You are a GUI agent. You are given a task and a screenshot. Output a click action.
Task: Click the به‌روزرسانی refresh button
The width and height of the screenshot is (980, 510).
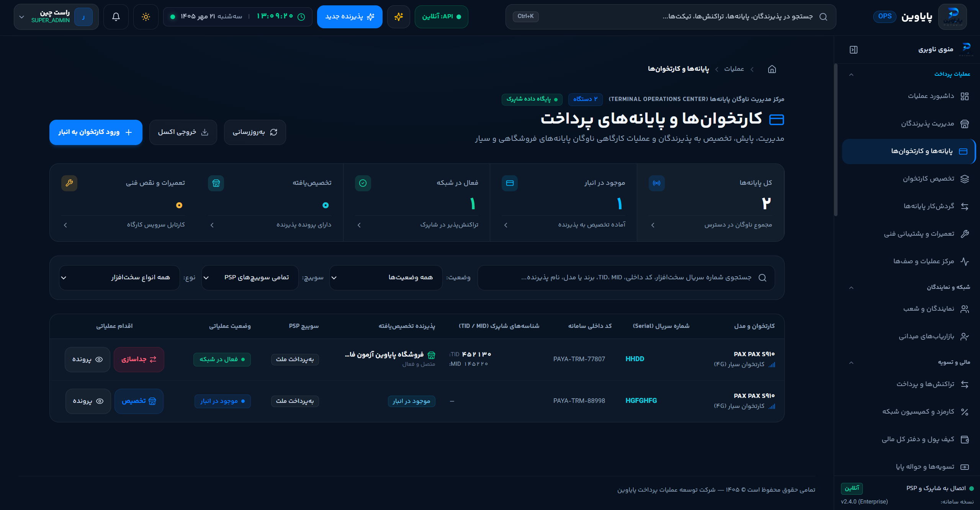(x=255, y=132)
